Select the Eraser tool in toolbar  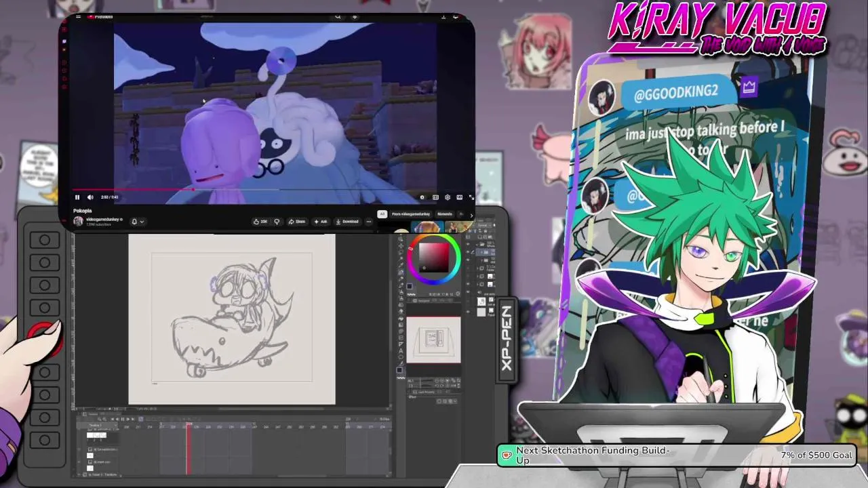[401, 311]
